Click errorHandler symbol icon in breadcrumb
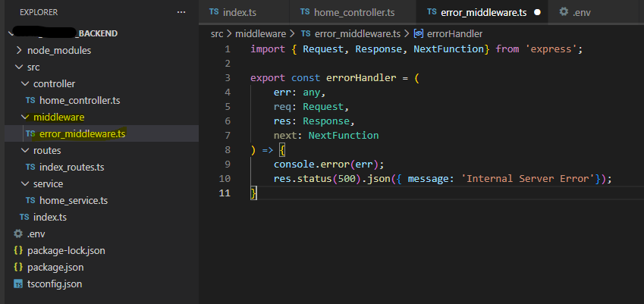644x304 pixels. click(418, 33)
